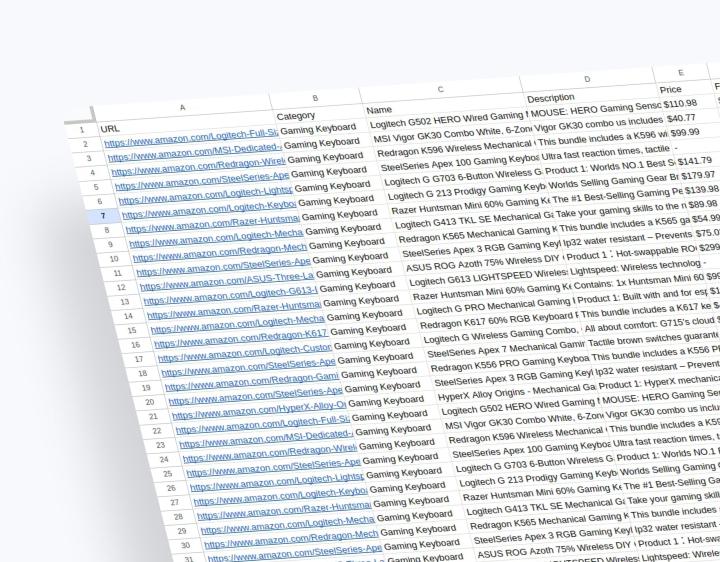Click 'Redragon K617 60% RGB Keyboard' name cell
The image size is (720, 562).
[499, 320]
